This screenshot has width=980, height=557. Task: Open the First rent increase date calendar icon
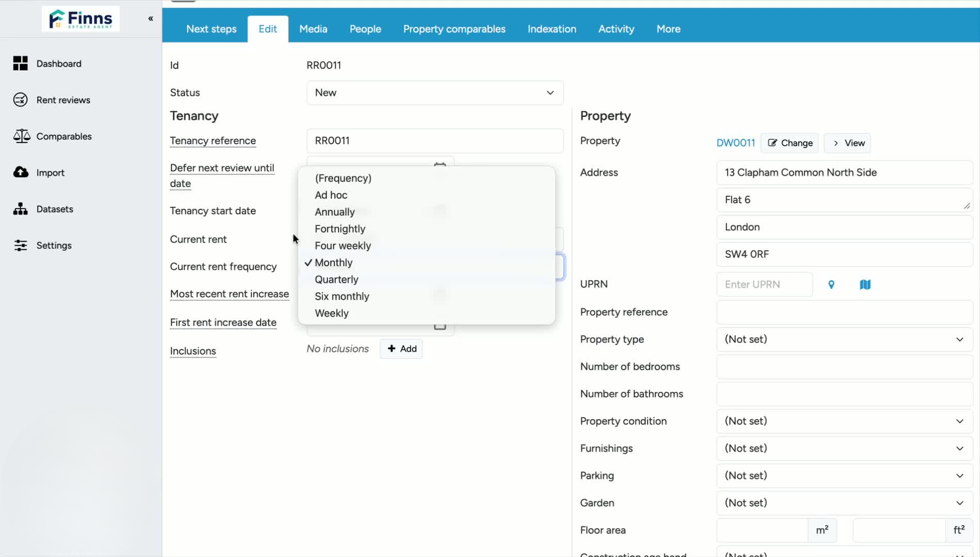click(x=439, y=326)
